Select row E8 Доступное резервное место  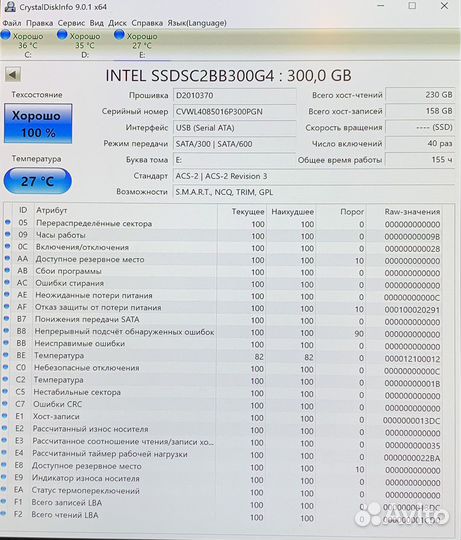coord(222,468)
